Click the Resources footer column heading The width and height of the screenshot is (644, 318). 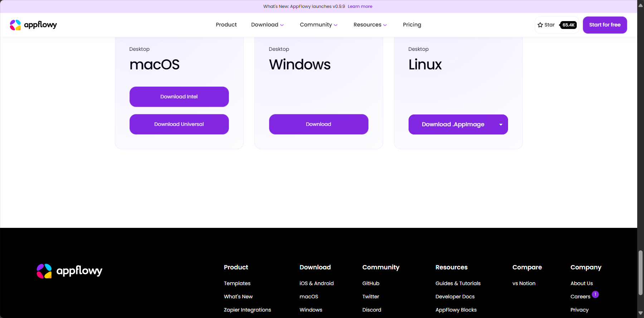452,267
